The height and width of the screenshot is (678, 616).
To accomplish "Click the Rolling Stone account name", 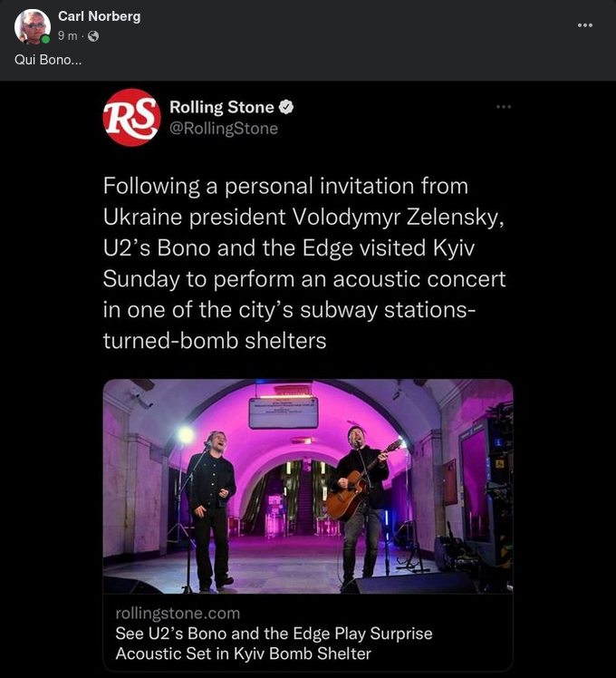I will 221,108.
